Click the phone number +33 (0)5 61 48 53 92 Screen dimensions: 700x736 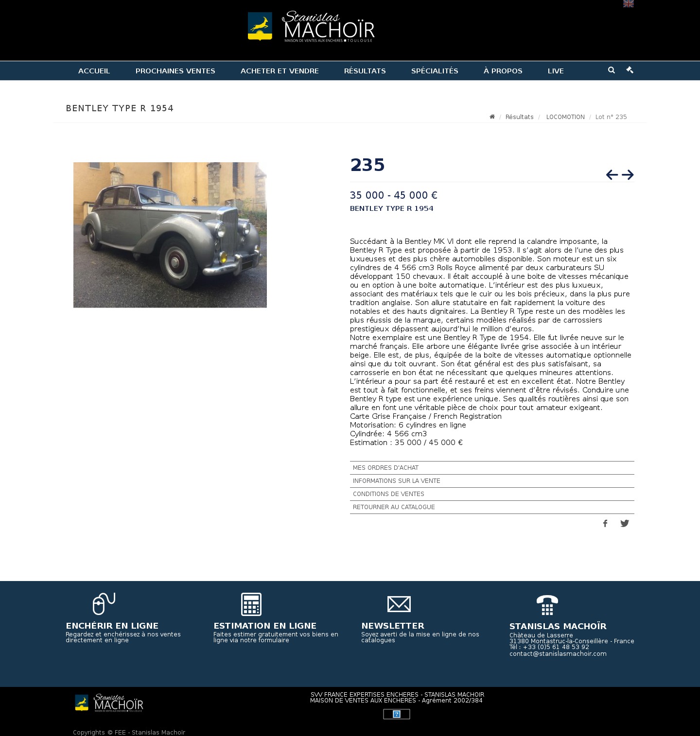[x=556, y=647]
